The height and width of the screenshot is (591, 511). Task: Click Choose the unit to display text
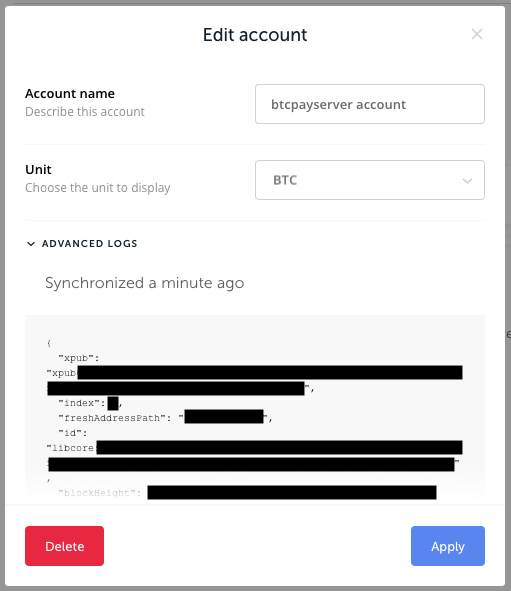tap(98, 188)
